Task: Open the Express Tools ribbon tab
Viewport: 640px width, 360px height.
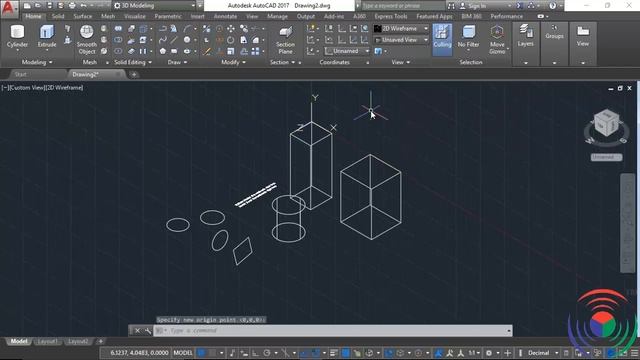Action: point(391,16)
